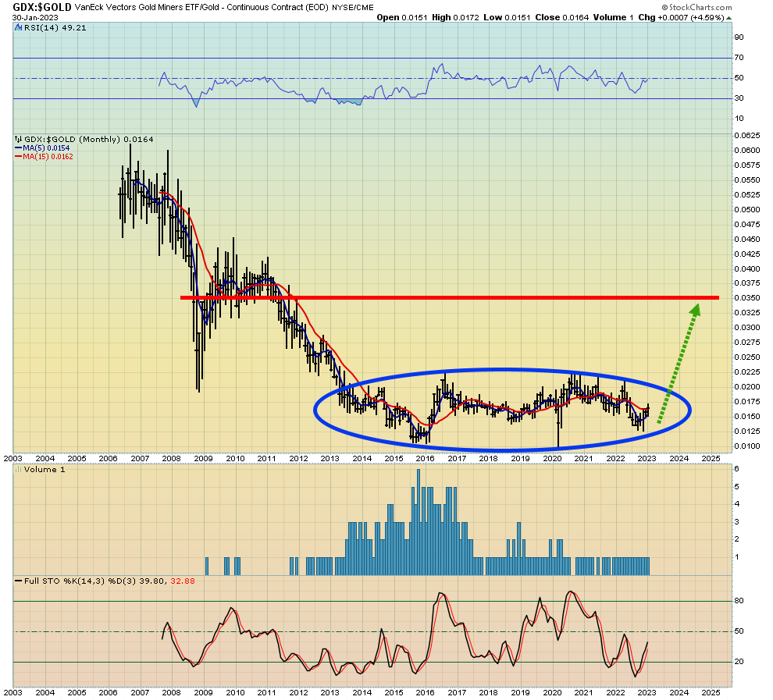Image resolution: width=773 pixels, height=700 pixels.
Task: Click the RSI 70 overbought level label
Action: 739,58
